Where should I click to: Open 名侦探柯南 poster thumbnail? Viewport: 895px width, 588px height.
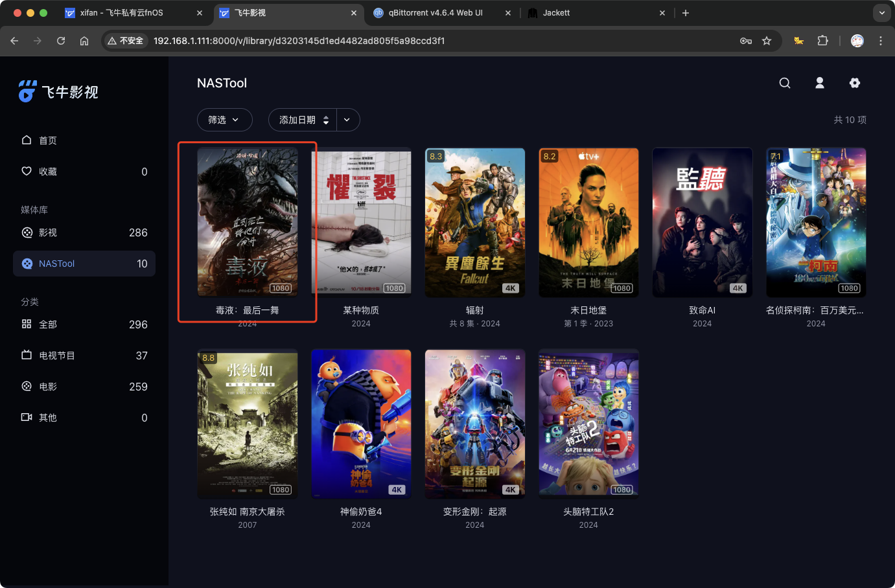coord(816,222)
